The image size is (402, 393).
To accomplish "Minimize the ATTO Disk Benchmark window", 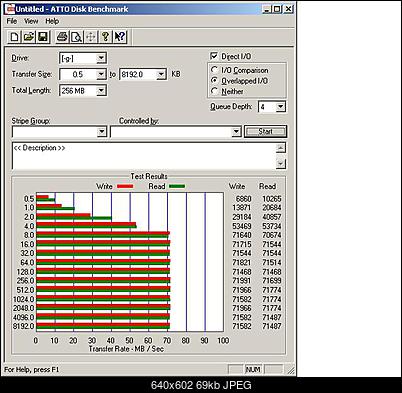I will [266, 9].
